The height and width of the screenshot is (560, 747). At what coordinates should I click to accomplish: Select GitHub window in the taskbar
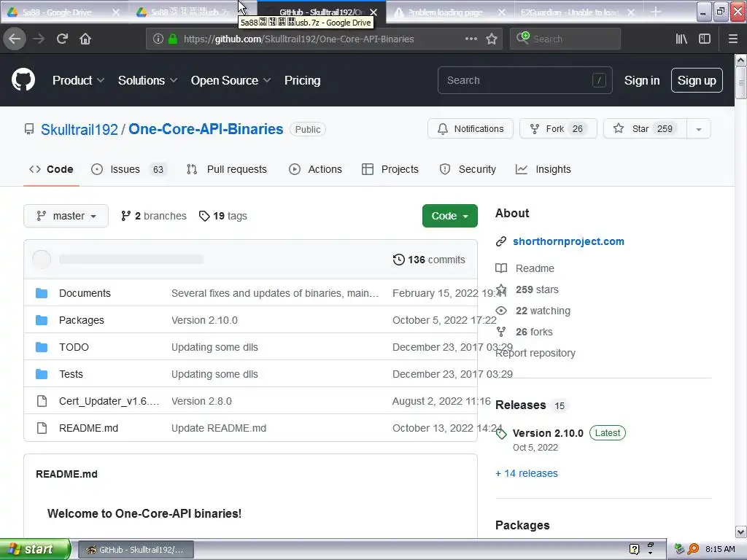point(136,550)
